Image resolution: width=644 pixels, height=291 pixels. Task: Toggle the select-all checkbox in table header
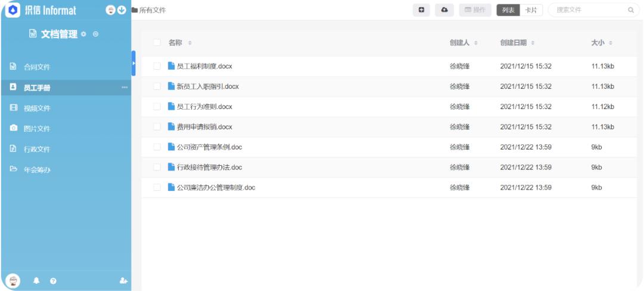coord(157,43)
